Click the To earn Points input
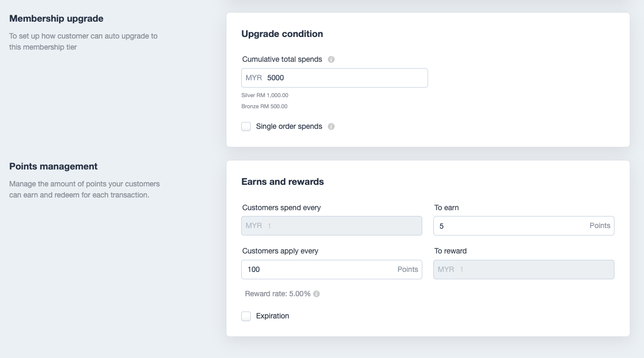644x358 pixels. (x=524, y=225)
